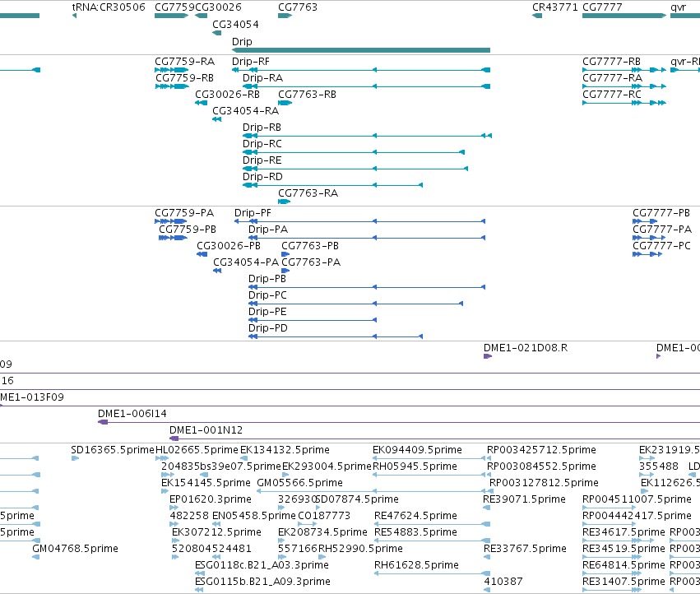Select CG34054-PA protein label

tap(246, 262)
